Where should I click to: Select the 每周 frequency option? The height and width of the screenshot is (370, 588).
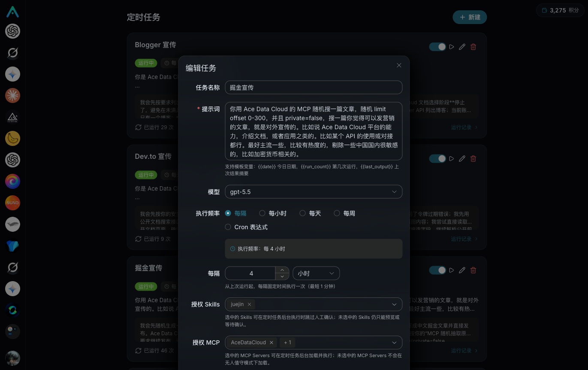tap(344, 213)
